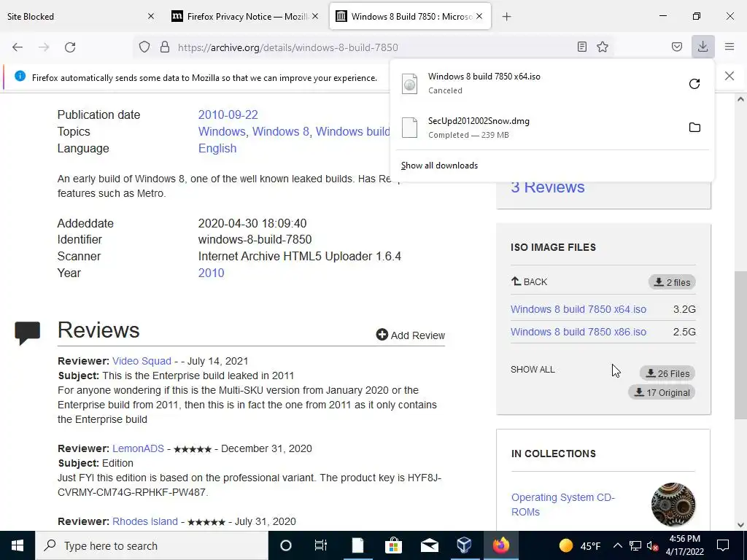Viewport: 747px width, 560px height.
Task: Toggle reader view icon
Action: point(581,47)
